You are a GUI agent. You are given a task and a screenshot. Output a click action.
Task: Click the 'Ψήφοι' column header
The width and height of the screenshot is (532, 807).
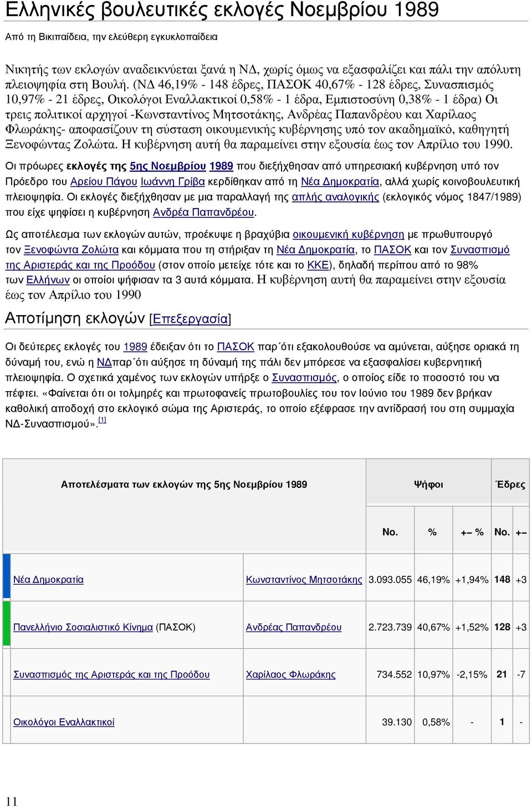[428, 484]
